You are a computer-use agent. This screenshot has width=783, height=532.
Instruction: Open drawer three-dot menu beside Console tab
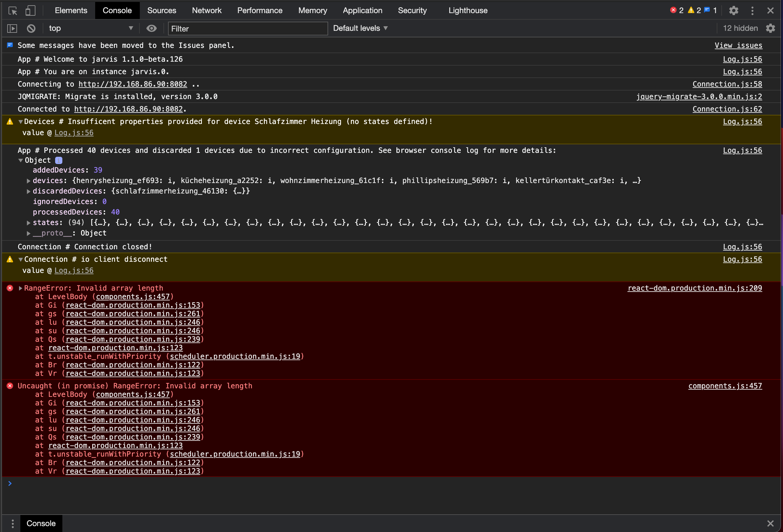pos(12,523)
